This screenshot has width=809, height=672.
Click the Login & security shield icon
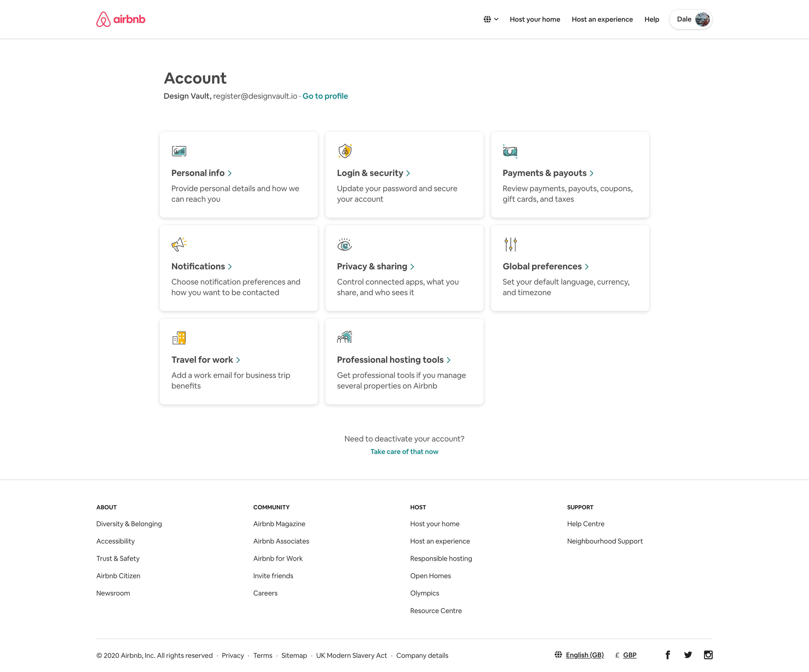[x=345, y=151]
